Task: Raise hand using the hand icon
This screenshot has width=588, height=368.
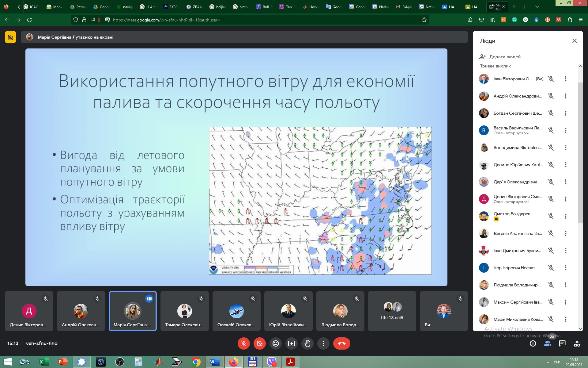Action: (307, 343)
